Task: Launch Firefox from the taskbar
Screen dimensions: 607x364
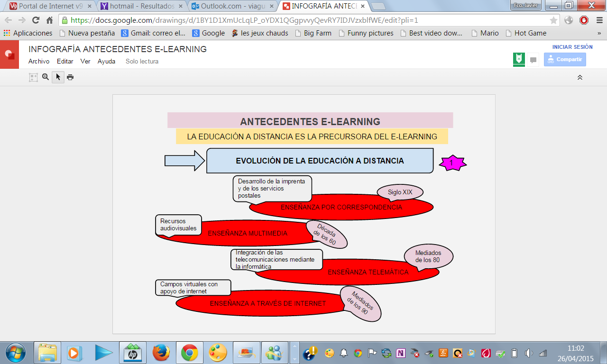Action: coord(161,353)
